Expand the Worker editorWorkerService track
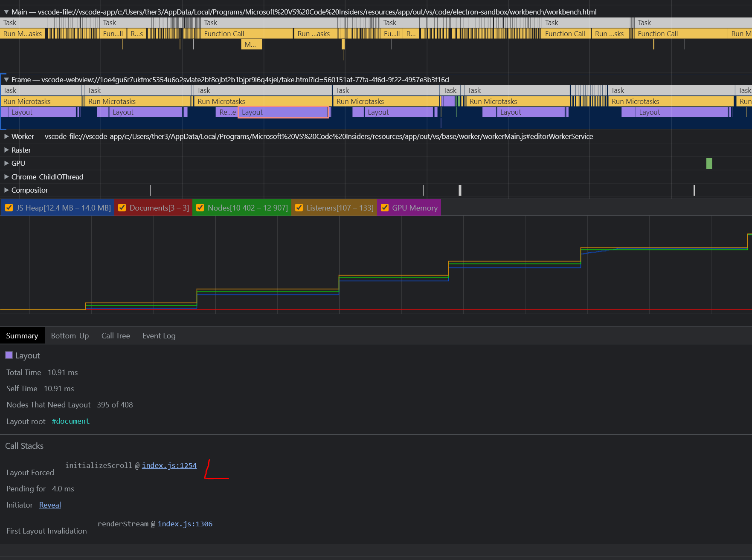Viewport: 752px width, 560px height. (6, 136)
